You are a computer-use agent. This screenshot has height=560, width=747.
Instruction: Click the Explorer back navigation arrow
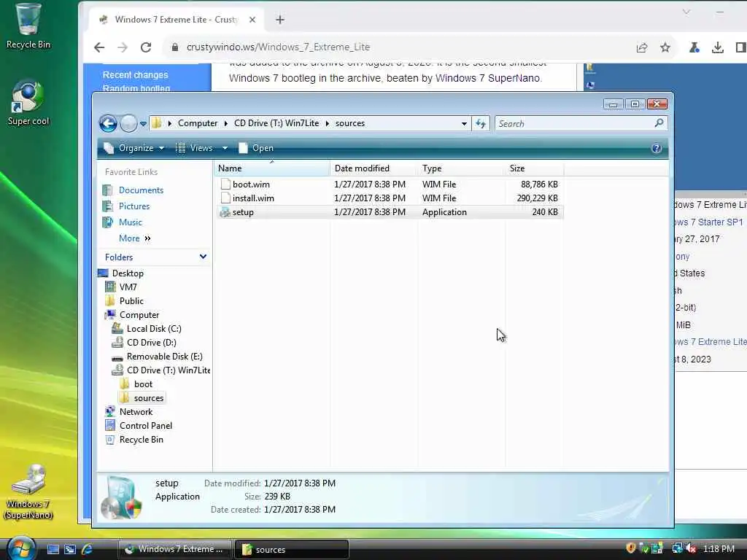[108, 123]
